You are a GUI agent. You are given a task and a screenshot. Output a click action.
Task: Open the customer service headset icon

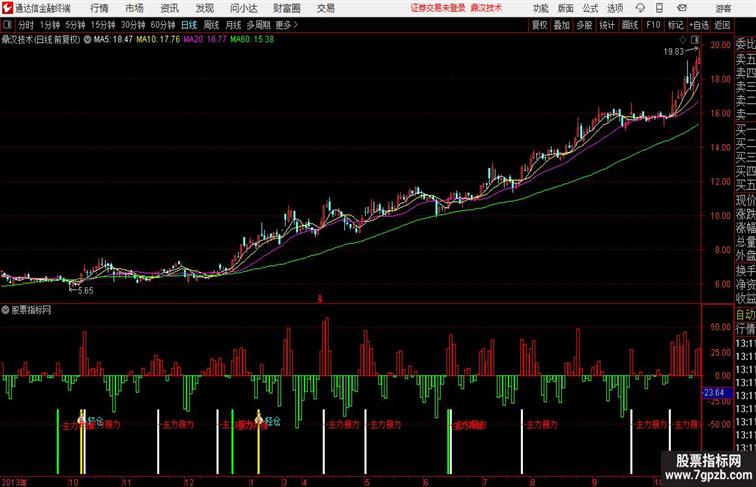tap(640, 8)
